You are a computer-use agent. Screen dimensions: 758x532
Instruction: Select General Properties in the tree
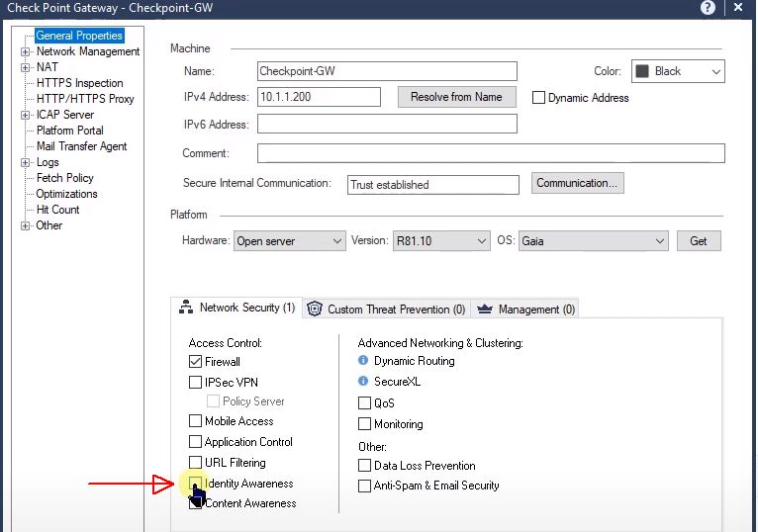pos(79,36)
